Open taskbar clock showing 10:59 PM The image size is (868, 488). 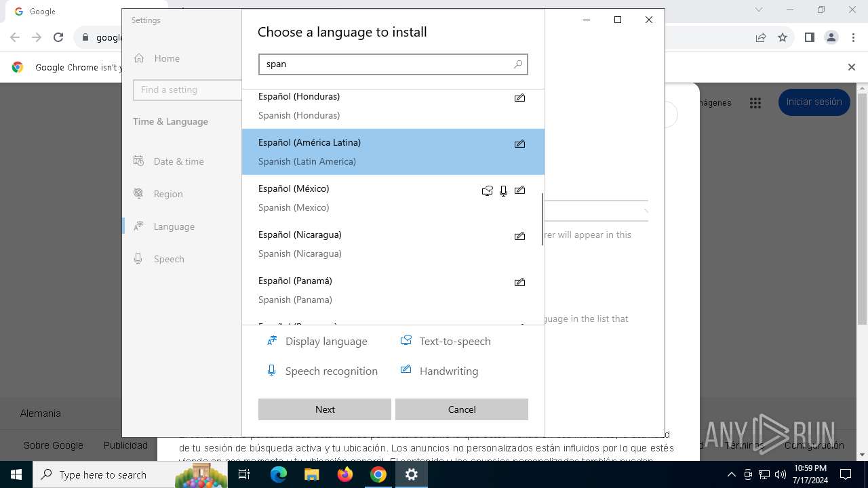[x=810, y=474]
